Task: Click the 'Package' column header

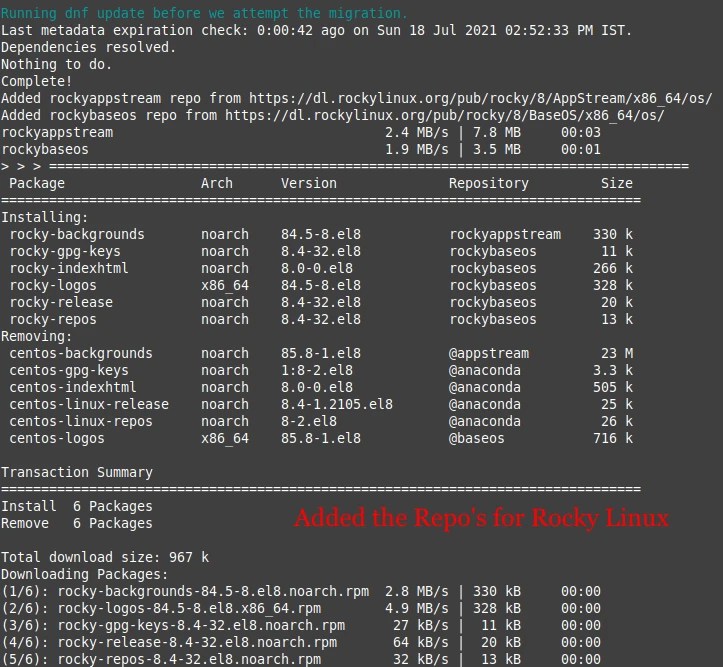Action: coord(37,183)
